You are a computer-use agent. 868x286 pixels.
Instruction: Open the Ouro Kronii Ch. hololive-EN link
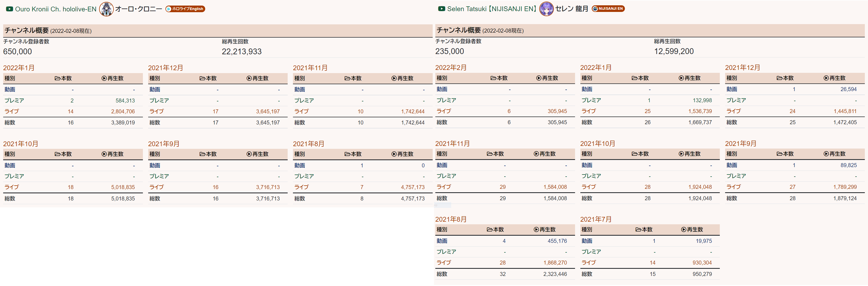(56, 9)
